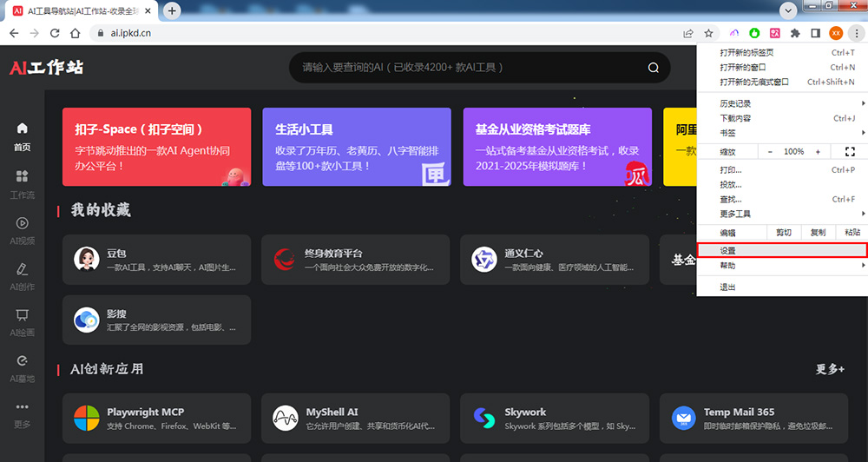
Task: Open the 基金从业资格考试题库 banner card
Action: [x=557, y=147]
